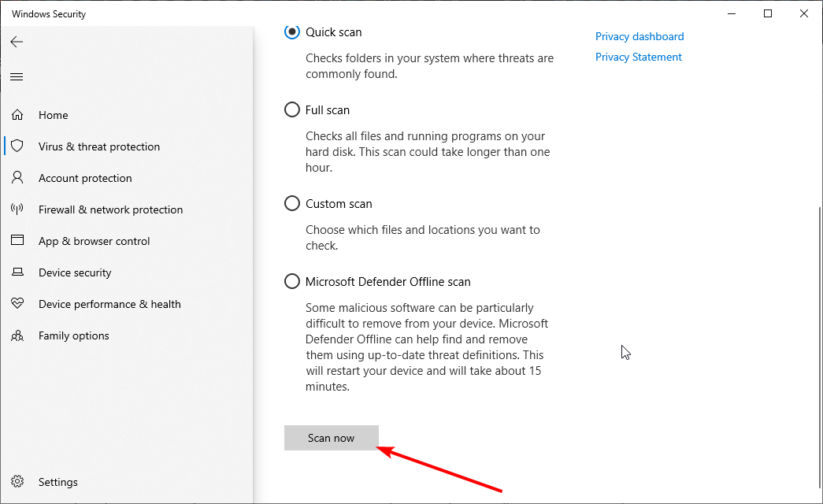The width and height of the screenshot is (823, 504).
Task: Click the Firewall & network protection icon
Action: 17,209
